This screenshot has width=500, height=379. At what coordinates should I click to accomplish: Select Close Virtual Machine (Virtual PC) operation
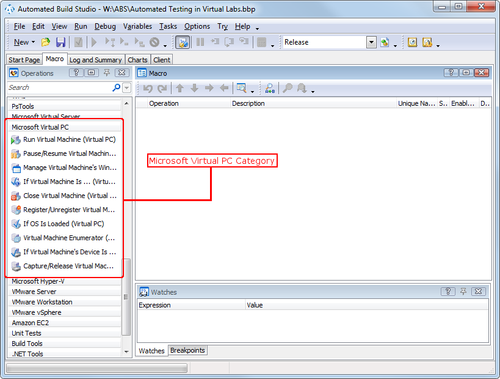pyautogui.click(x=64, y=196)
